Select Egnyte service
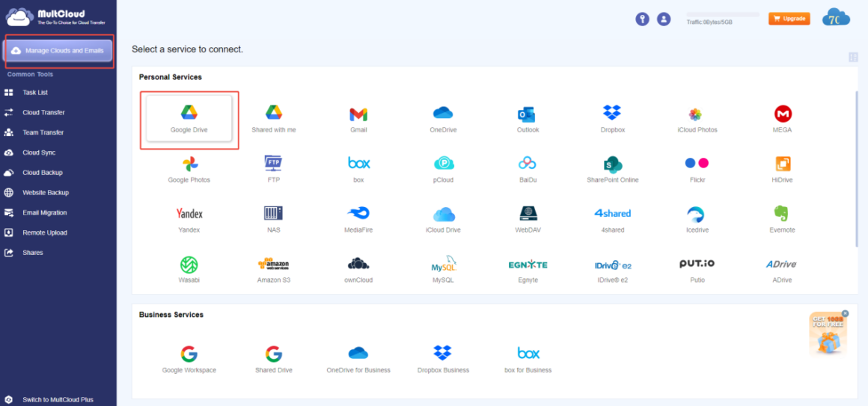Screen dimensions: 868x406 [x=528, y=270]
